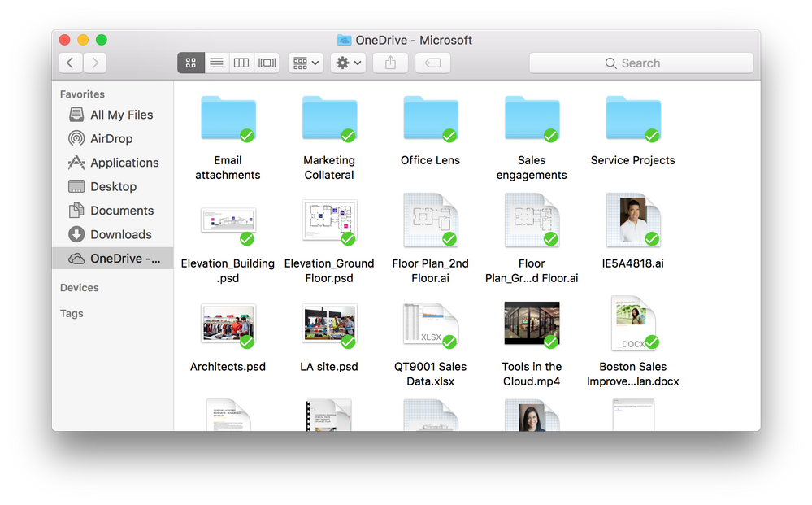Select AirDrop in sidebar
Viewport: 812px width, 505px height.
point(113,139)
